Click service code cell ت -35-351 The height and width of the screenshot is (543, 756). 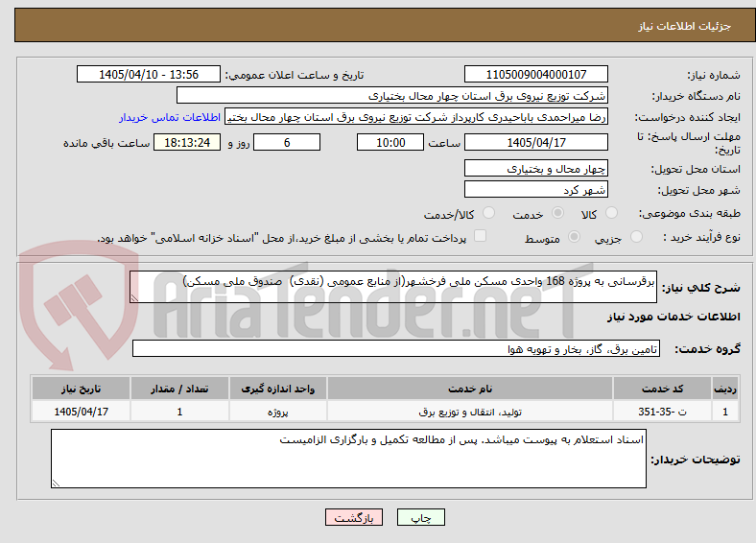pyautogui.click(x=663, y=412)
